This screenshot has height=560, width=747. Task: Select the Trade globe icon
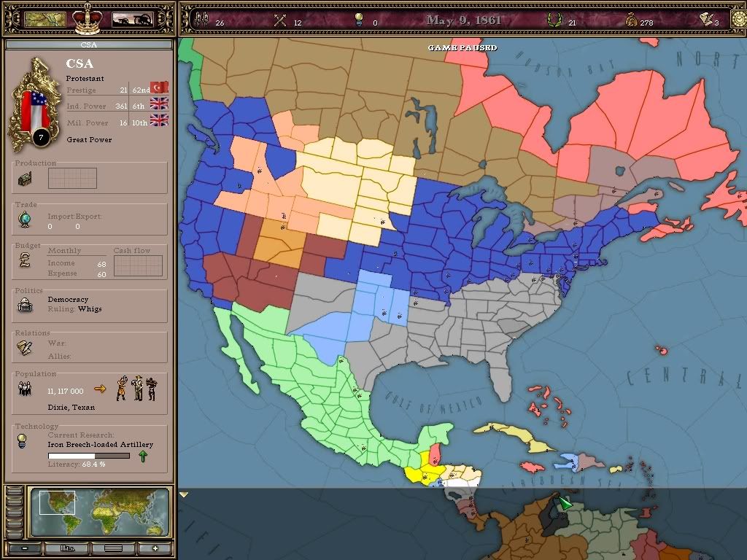coord(26,217)
